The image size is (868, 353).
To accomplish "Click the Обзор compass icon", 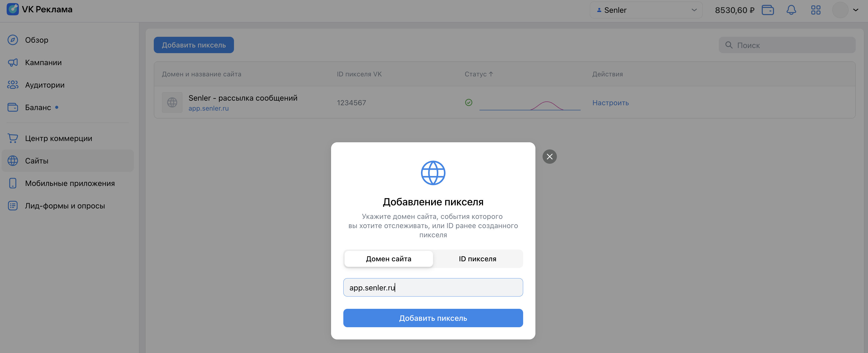I will [13, 40].
